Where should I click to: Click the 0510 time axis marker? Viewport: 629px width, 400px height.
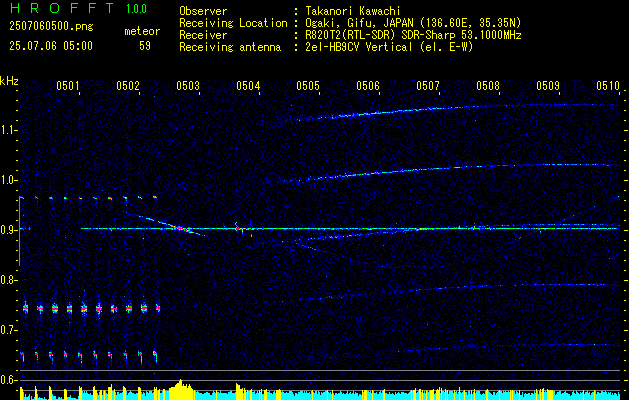608,85
